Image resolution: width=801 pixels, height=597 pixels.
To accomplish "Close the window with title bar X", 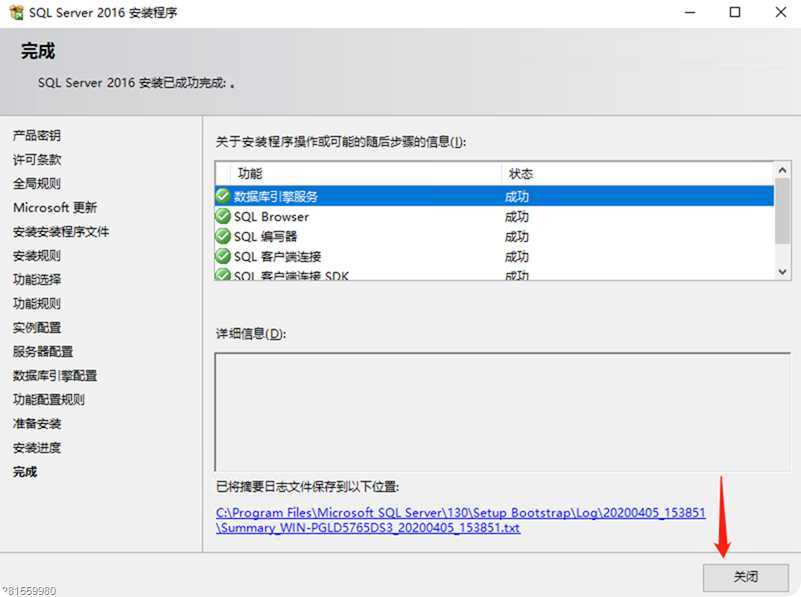I will (x=781, y=12).
